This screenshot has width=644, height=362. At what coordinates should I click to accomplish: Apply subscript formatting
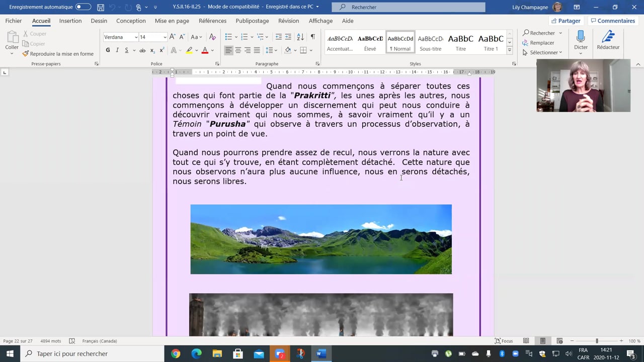pos(152,50)
